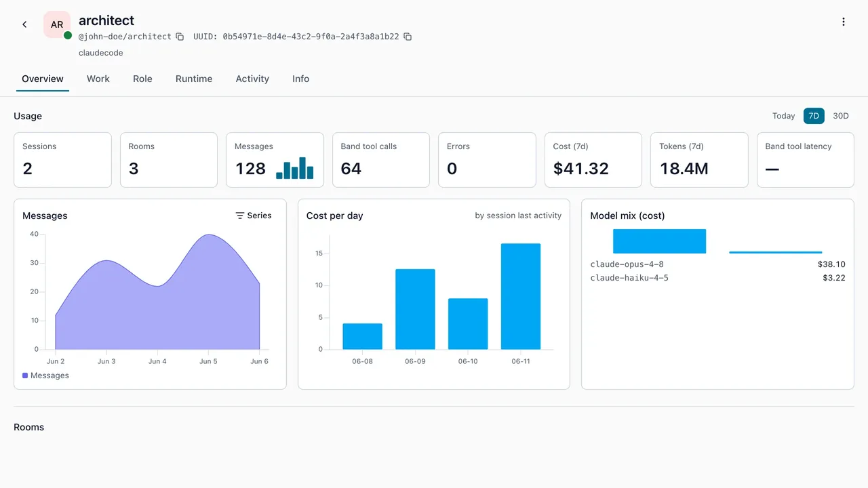Click the claude-opus-4-8 model row
Viewport: 868px width, 488px height.
tap(717, 264)
